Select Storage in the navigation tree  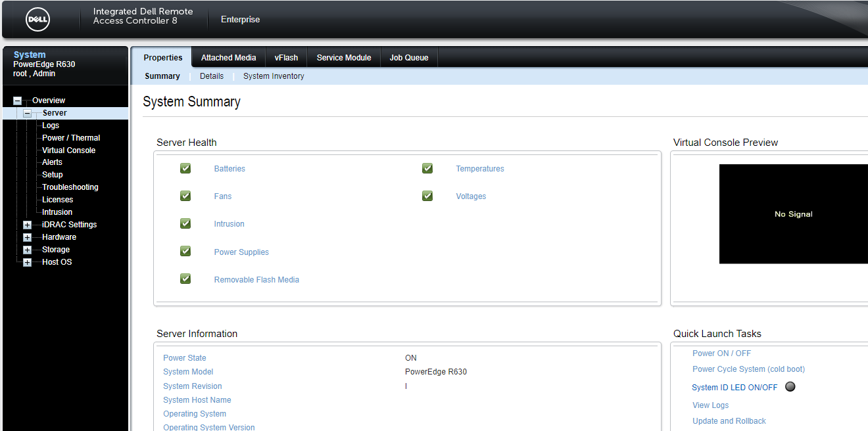[x=56, y=250]
